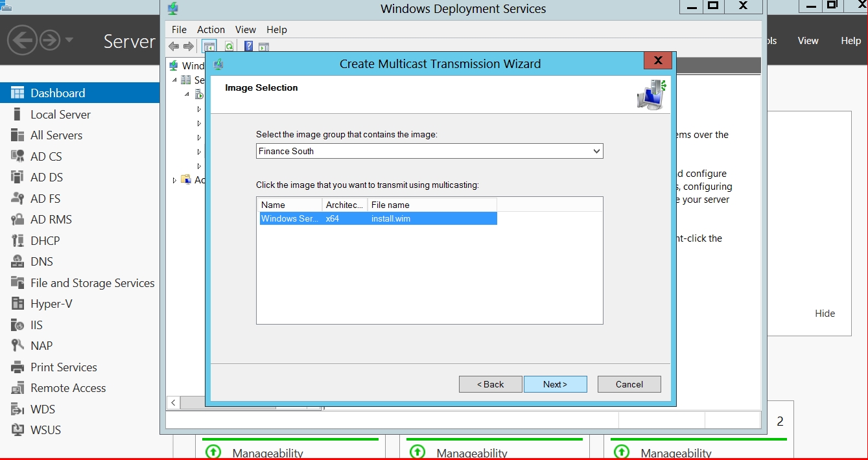Click the Server Manager forward navigation arrow
The height and width of the screenshot is (460, 868).
point(50,41)
